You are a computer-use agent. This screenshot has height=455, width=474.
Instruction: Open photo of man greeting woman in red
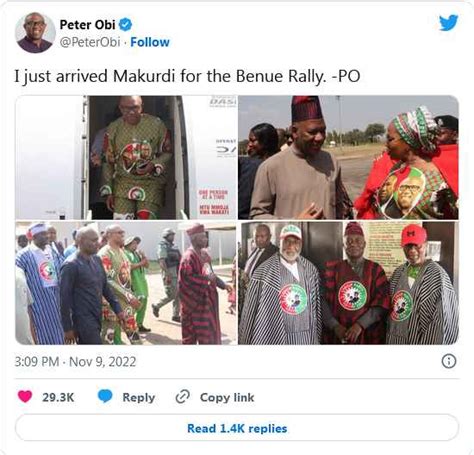point(348,157)
